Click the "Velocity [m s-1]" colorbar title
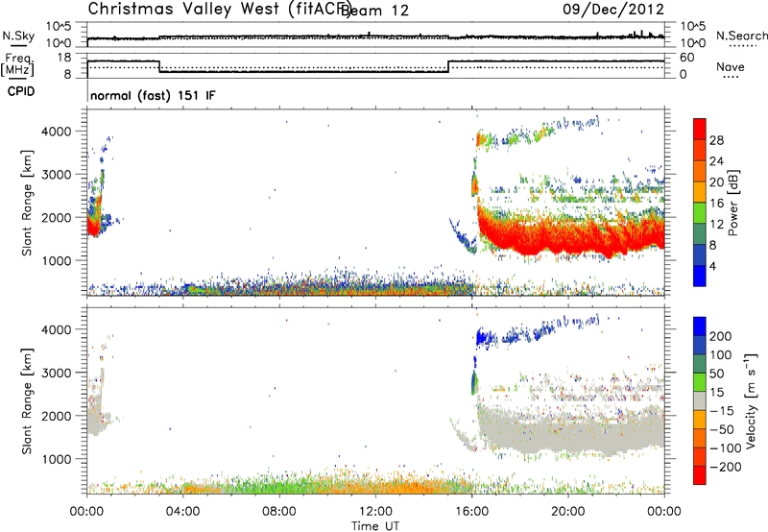 pos(751,400)
